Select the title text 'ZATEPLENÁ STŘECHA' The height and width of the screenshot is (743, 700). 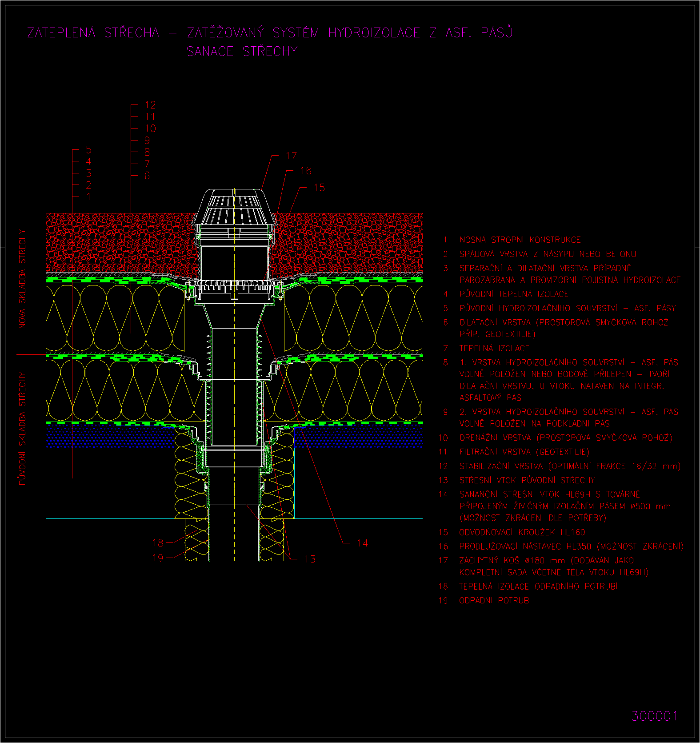pyautogui.click(x=93, y=32)
